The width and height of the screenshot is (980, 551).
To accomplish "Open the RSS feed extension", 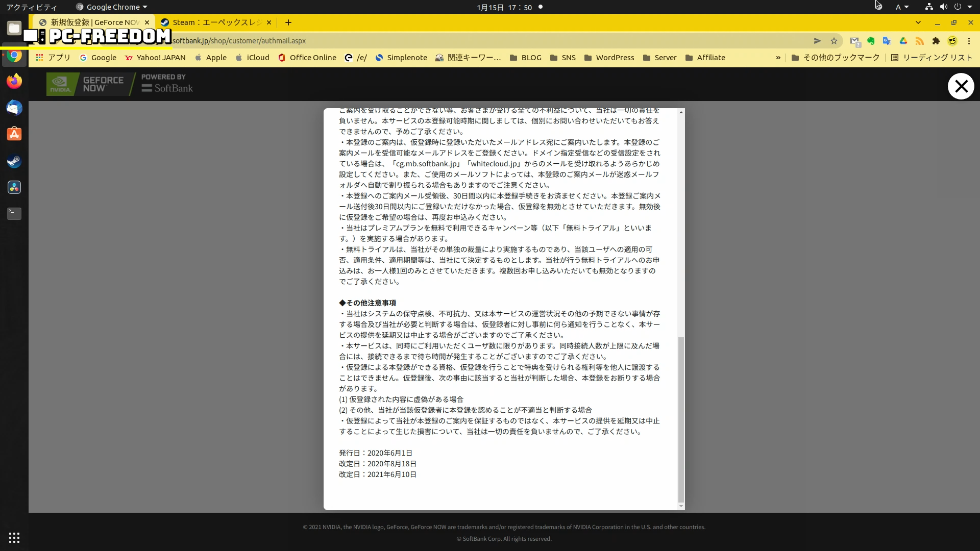I will pos(919,41).
